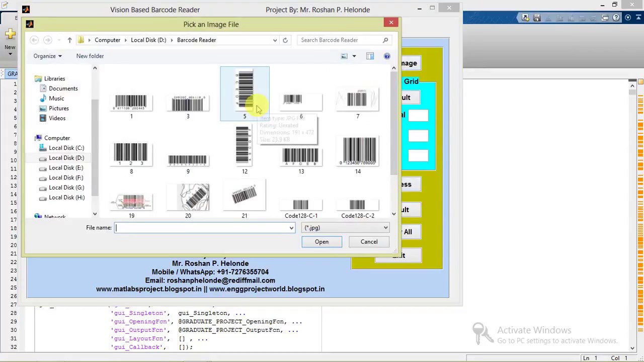Change the view with the view icon

click(344, 56)
